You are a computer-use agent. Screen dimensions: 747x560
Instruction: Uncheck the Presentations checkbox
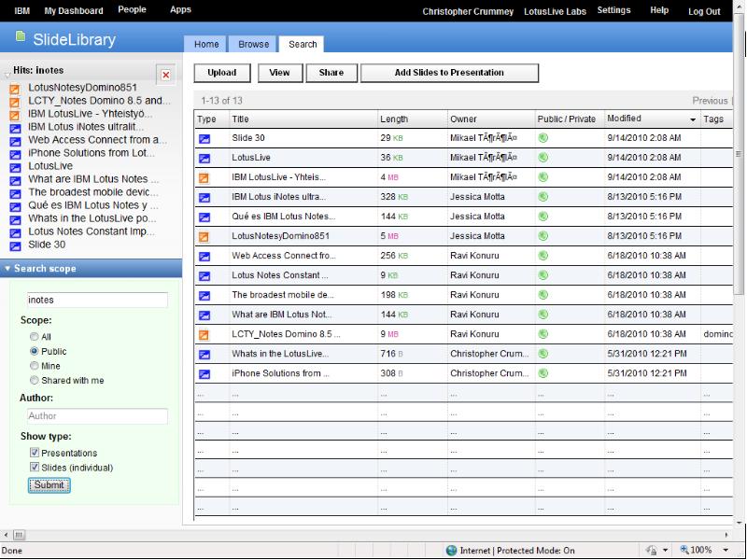tap(35, 453)
